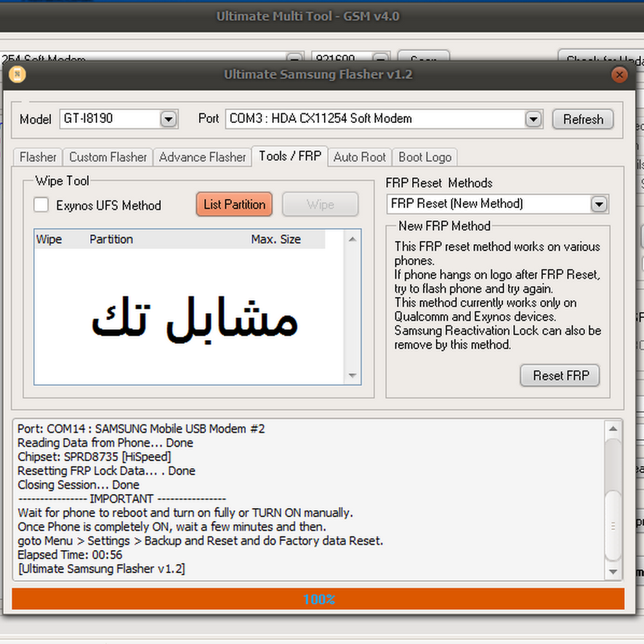This screenshot has width=644, height=644.
Task: Click the 'Elapsed Time: 00:56' log line
Action: pos(70,554)
